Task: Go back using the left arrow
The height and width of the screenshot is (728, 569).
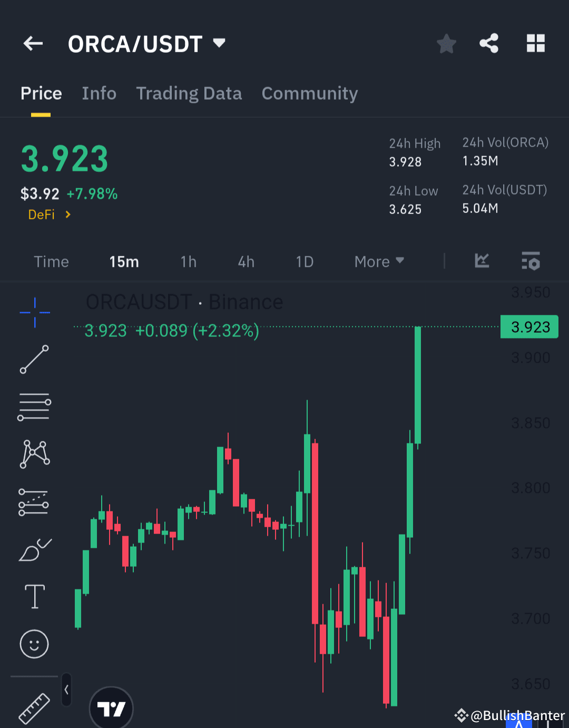Action: point(33,43)
